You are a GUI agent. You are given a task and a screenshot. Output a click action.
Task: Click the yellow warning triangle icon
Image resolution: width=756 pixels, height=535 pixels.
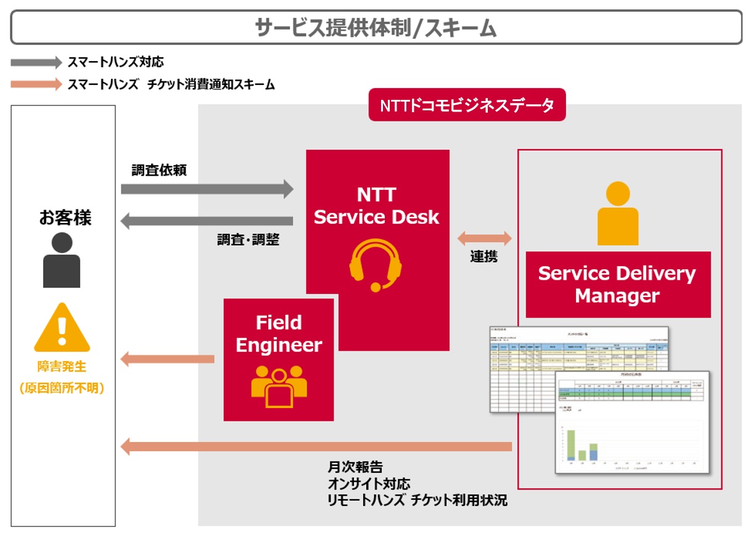tap(62, 328)
